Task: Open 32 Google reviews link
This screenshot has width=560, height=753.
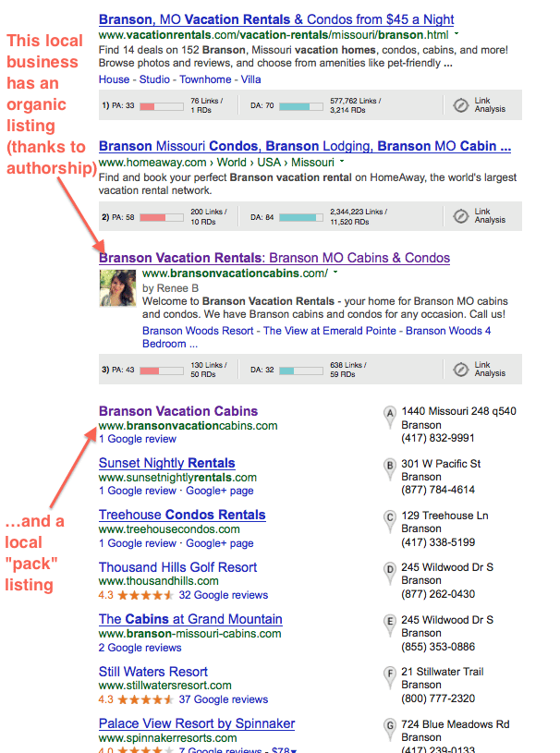Action: coord(224,595)
